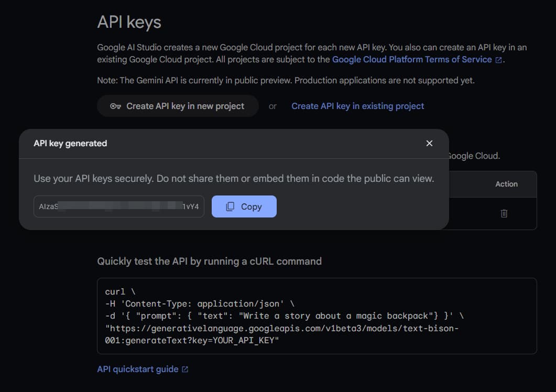
Task: Delete the API key using the trash icon
Action: pyautogui.click(x=504, y=213)
